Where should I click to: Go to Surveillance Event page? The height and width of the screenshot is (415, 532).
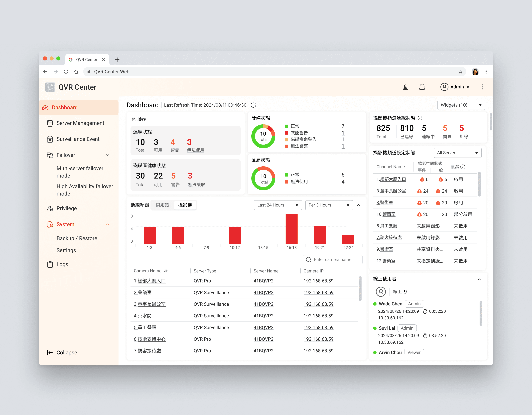click(x=78, y=139)
